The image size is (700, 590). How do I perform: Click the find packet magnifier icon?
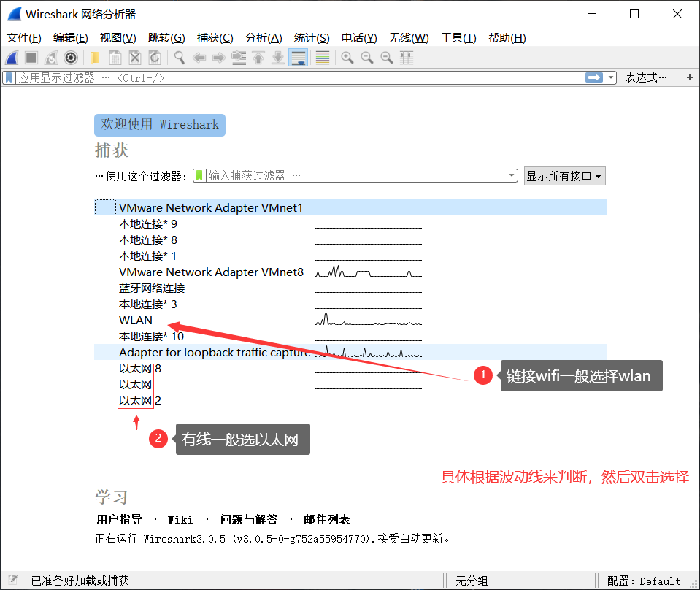[179, 58]
